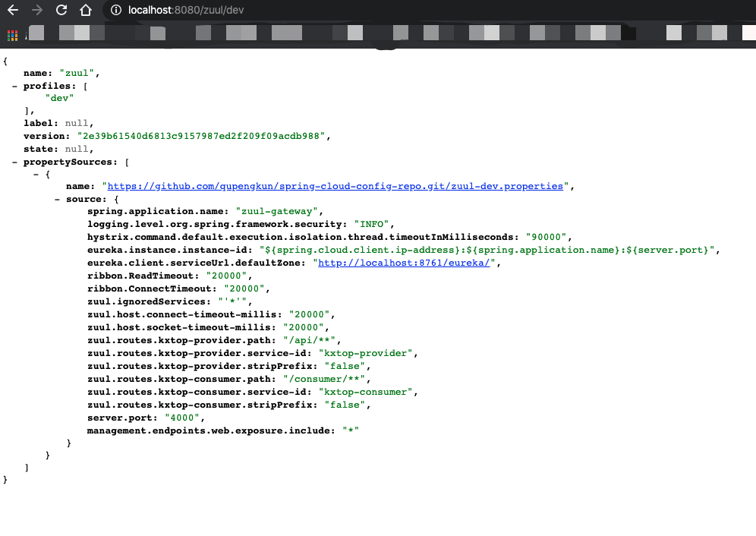Click the rightmost bookmark on the bookmarks bar
Viewport: 756px width, 536px height.
pos(747,33)
